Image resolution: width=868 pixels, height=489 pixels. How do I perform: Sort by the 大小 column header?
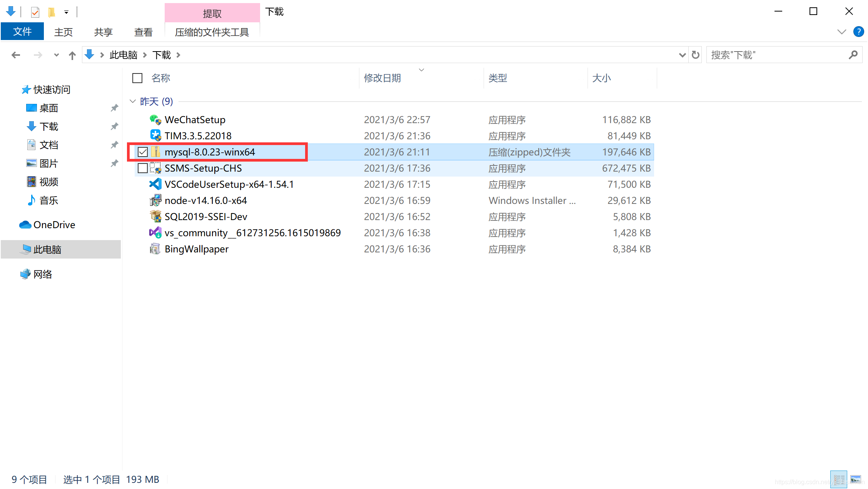coord(601,78)
